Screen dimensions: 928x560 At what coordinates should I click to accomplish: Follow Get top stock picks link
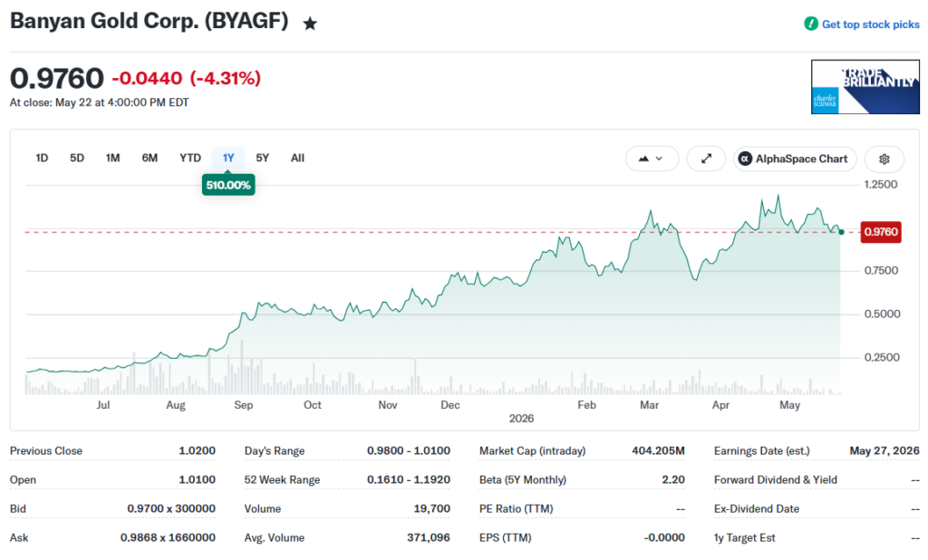[871, 24]
